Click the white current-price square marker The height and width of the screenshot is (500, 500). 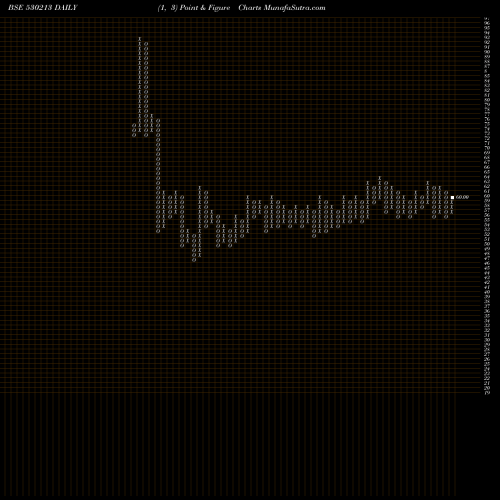[x=452, y=198]
